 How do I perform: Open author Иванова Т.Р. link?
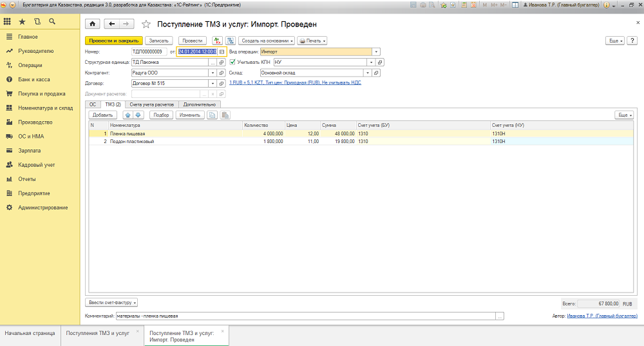point(602,316)
